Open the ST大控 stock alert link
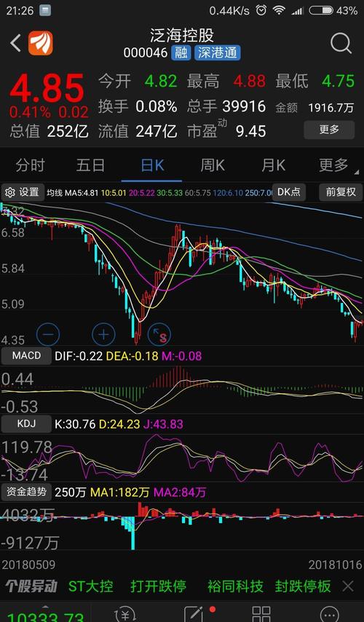The image size is (364, 622). click(x=91, y=586)
